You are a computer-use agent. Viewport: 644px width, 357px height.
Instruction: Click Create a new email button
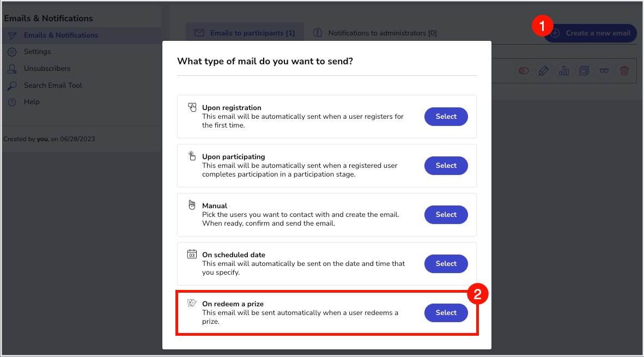(x=591, y=33)
